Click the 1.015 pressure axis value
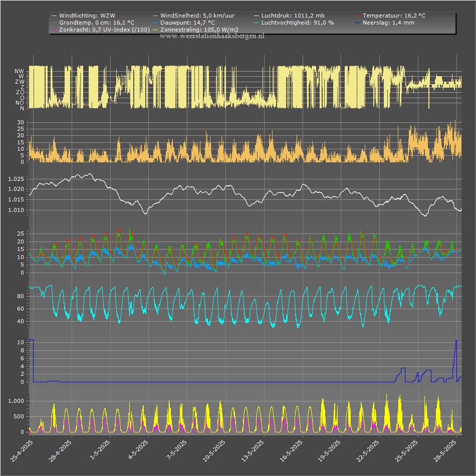Screen dimensions: 476x476 click(x=16, y=199)
